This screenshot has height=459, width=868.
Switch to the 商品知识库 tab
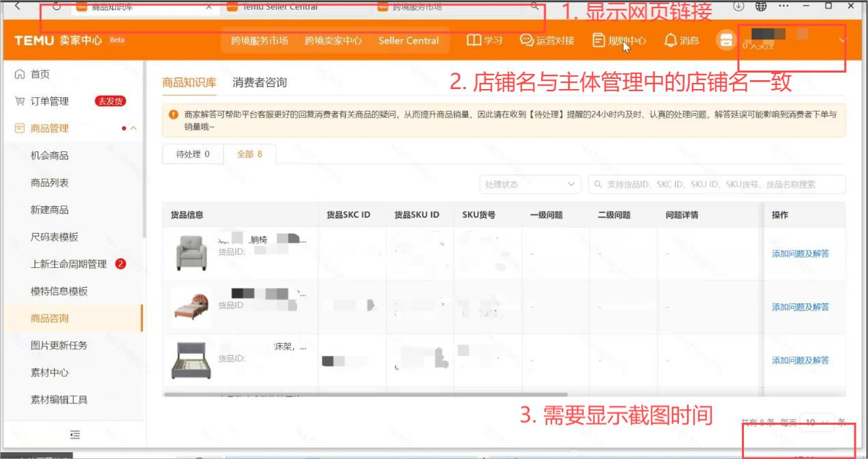click(189, 83)
